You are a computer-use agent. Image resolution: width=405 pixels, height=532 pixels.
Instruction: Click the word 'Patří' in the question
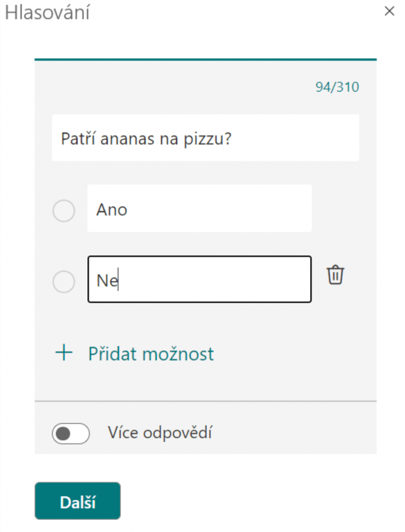pyautogui.click(x=77, y=139)
